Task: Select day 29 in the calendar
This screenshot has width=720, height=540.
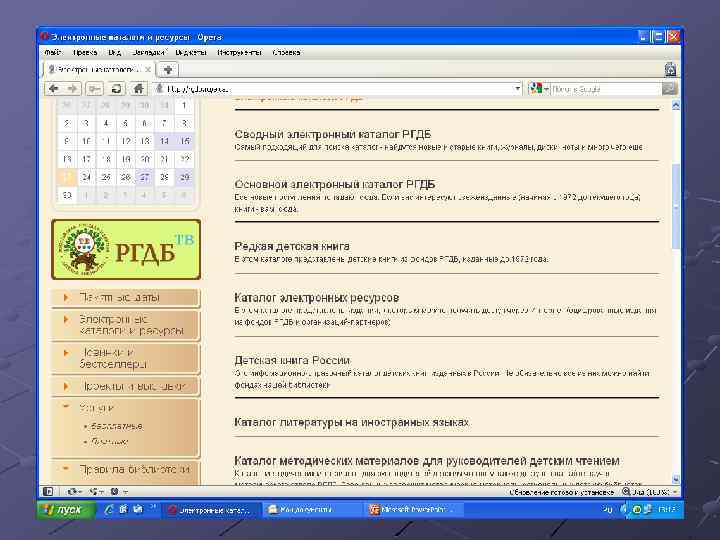Action: pyautogui.click(x=185, y=177)
